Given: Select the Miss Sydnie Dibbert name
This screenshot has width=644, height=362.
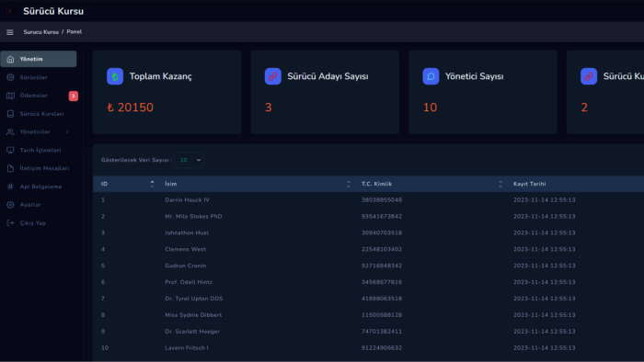Looking at the screenshot, I should [193, 315].
